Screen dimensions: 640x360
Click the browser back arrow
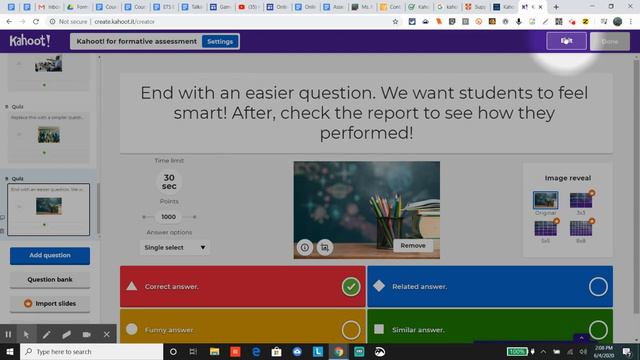click(x=9, y=22)
